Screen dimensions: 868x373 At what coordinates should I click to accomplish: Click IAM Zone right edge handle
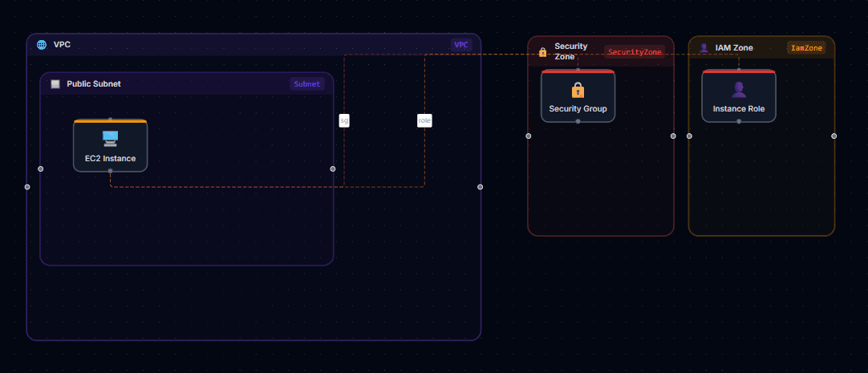click(834, 136)
